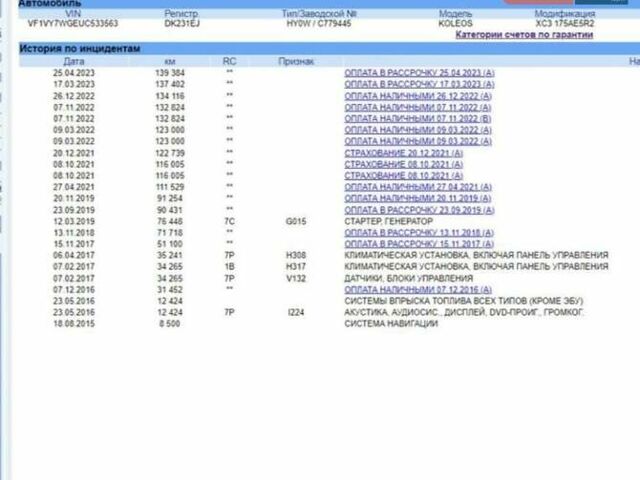Viewport: 640px width, 480px height.
Task: Open ОПЛАТА НАЛИЧНЫМИ 26.12.2022 (A) invoice
Action: [418, 96]
